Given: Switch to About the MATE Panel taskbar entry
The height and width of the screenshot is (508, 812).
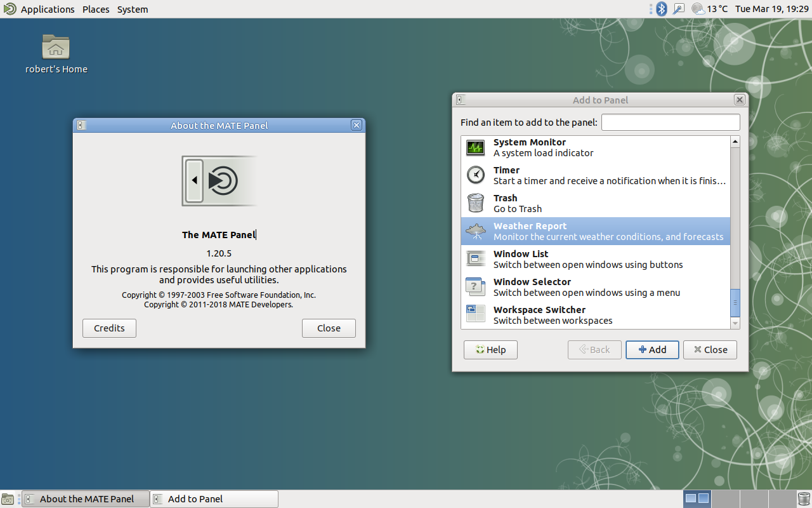Looking at the screenshot, I should (86, 499).
